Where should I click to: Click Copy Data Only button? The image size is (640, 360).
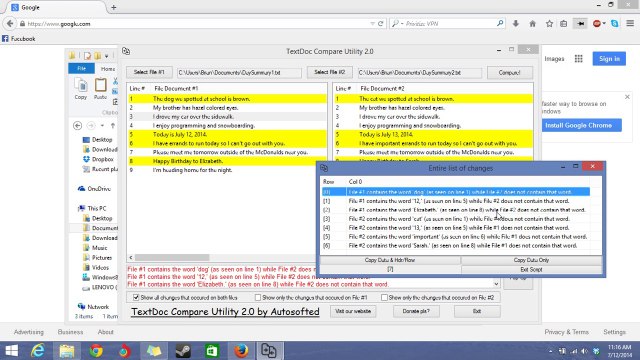(x=531, y=260)
